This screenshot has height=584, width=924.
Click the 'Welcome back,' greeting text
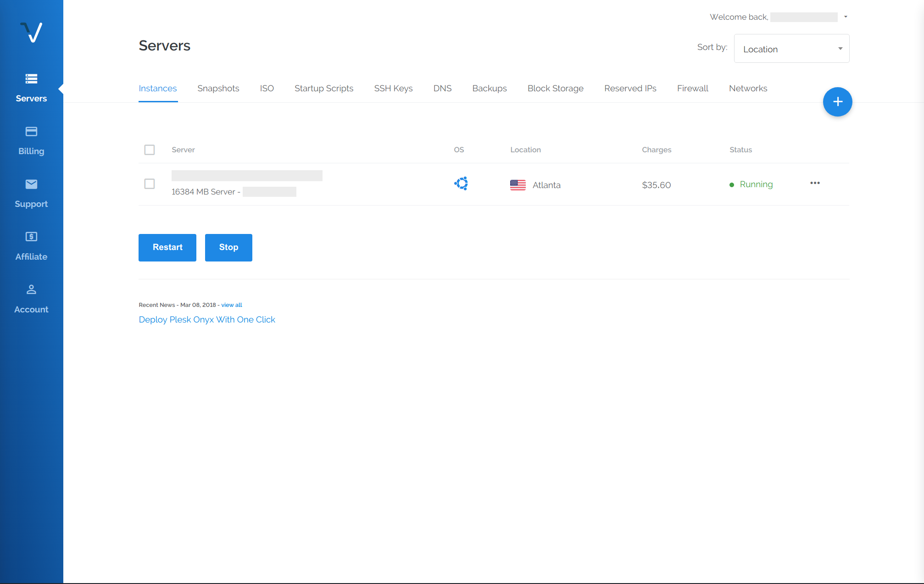[x=739, y=17]
